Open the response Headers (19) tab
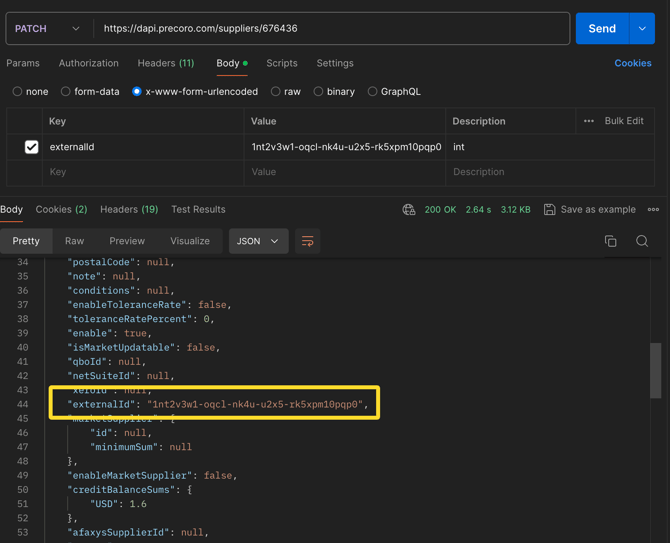Image resolution: width=670 pixels, height=543 pixels. 129,210
